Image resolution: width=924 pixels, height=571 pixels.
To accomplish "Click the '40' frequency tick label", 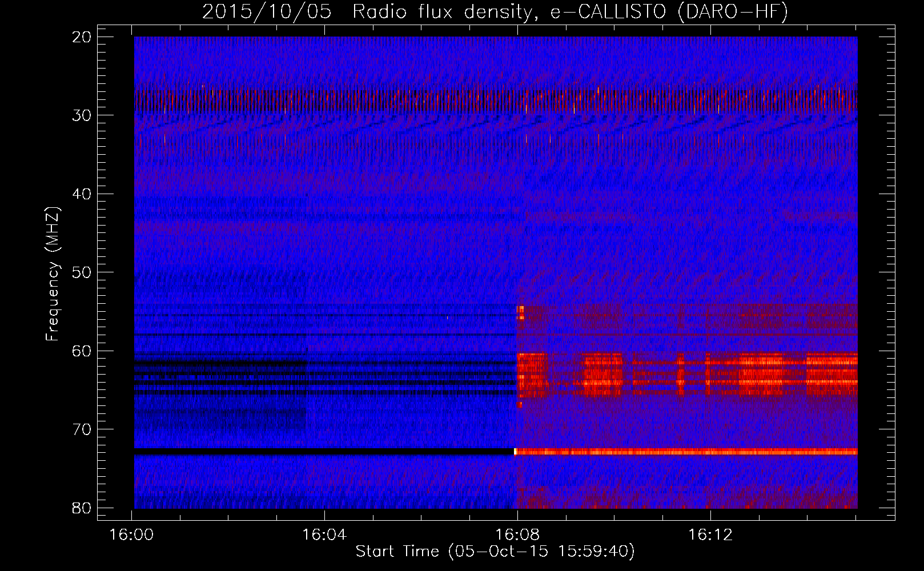I will pos(82,194).
